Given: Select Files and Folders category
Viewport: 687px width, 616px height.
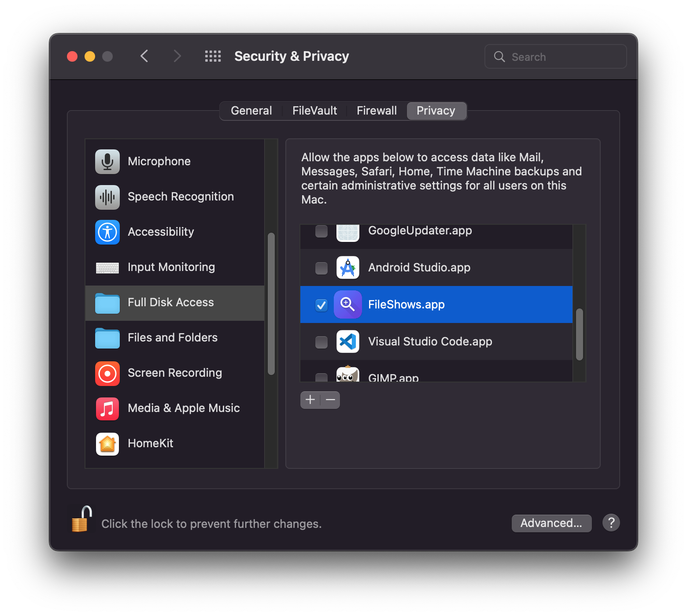Looking at the screenshot, I should (172, 338).
